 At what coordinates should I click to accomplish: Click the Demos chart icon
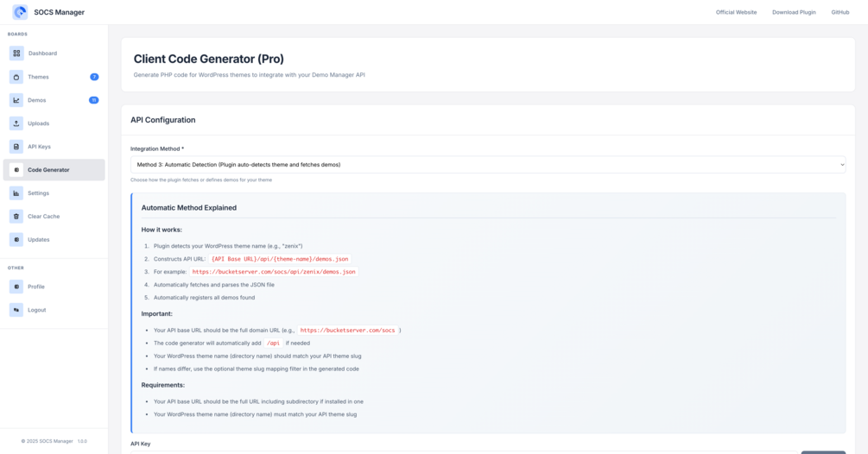coord(16,100)
